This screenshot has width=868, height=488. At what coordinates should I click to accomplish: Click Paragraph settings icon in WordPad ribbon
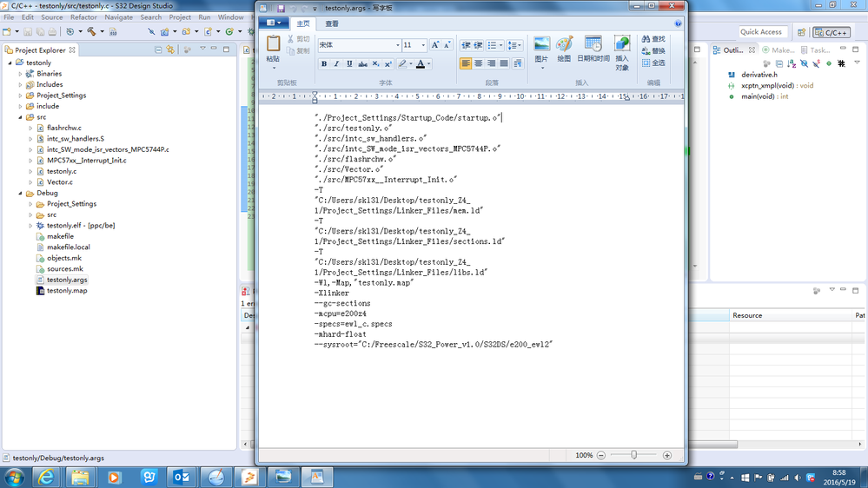(x=518, y=63)
